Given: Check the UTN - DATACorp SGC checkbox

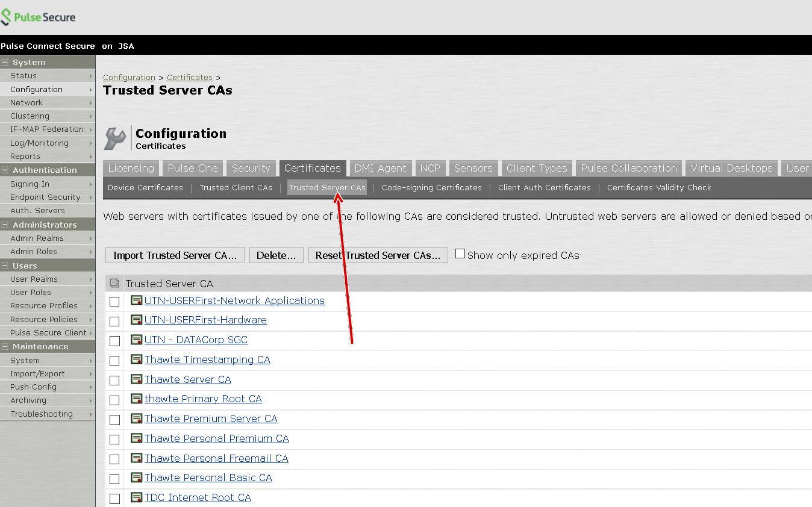Looking at the screenshot, I should click(x=114, y=341).
